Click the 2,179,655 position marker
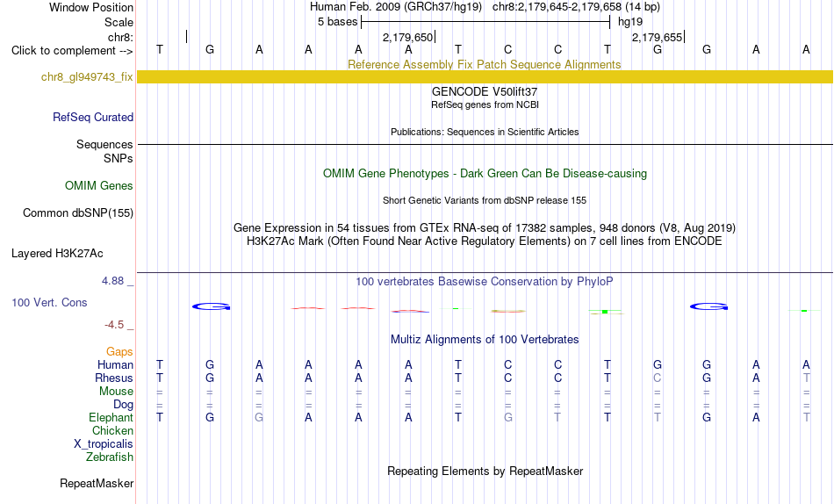Screen dimensions: 834x504 click(x=657, y=37)
